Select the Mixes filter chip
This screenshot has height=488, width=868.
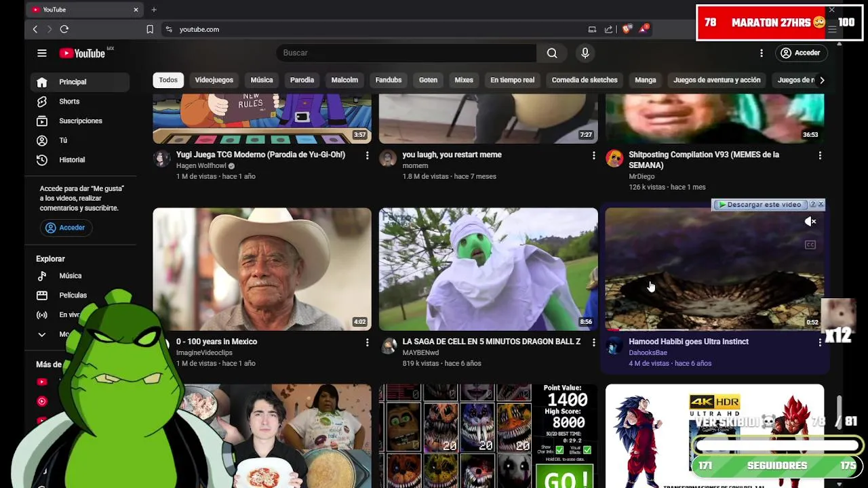464,80
